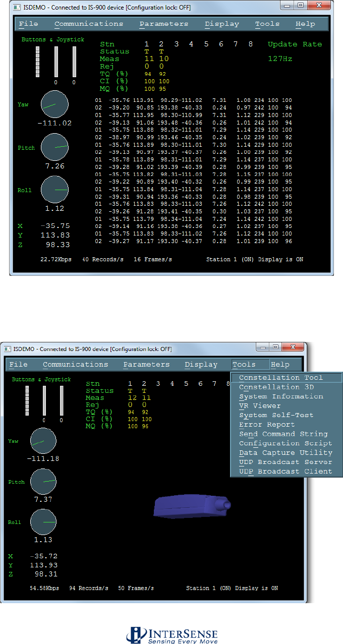The height and width of the screenshot is (644, 343).
Task: Click the segmented button indicator column beside the 3D tracker
Action: coord(28,400)
